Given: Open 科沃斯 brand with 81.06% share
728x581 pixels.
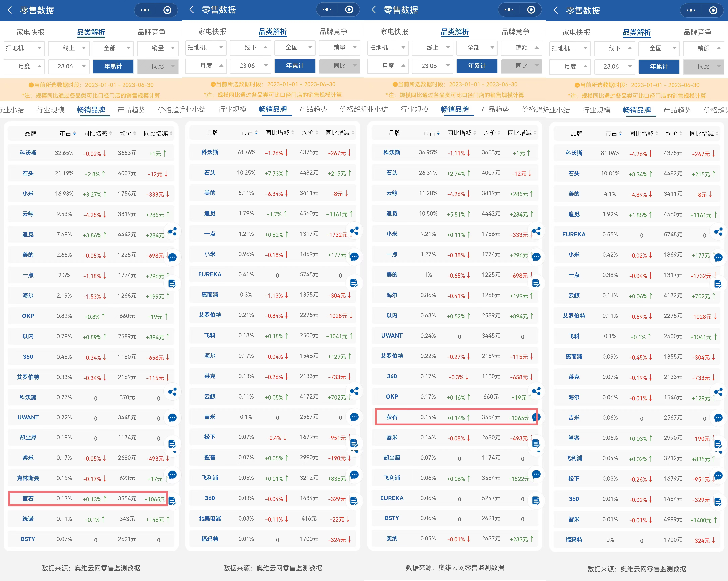Looking at the screenshot, I should click(574, 153).
